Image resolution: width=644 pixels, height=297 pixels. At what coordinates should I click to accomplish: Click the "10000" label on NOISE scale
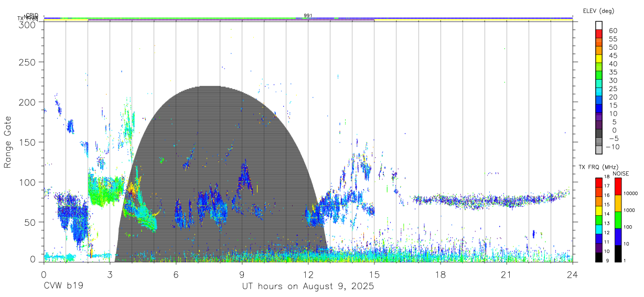[631, 194]
